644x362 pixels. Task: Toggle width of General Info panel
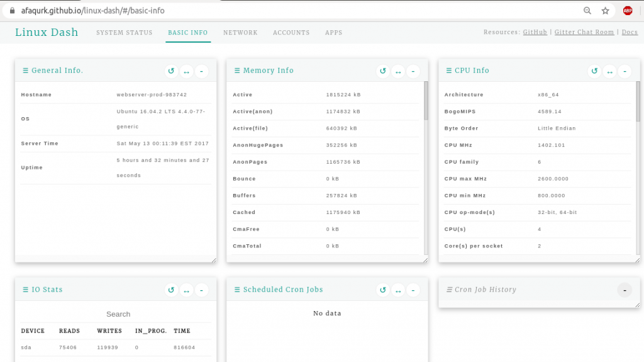point(186,71)
